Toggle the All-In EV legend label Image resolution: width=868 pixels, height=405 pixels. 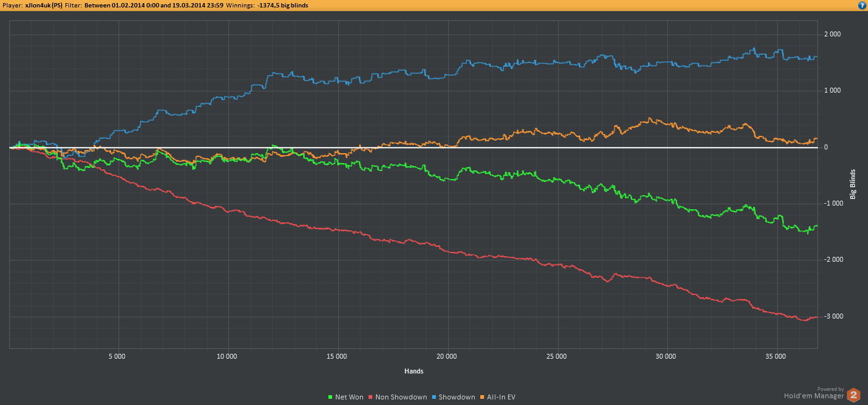pyautogui.click(x=502, y=397)
